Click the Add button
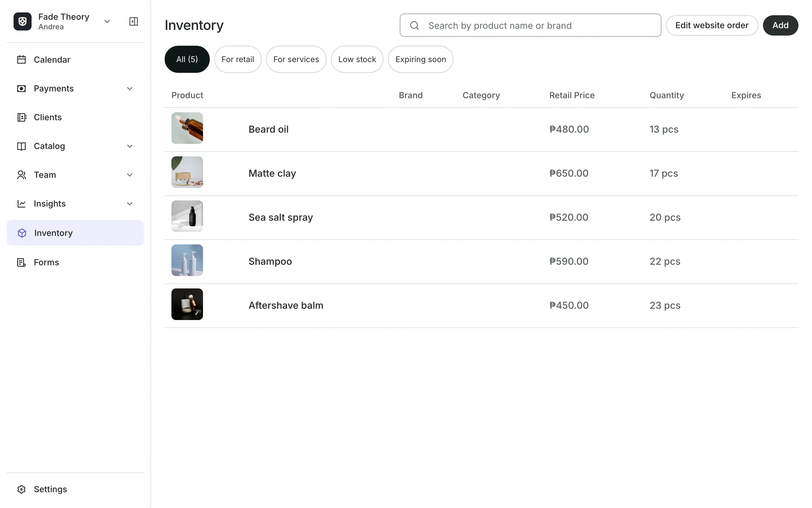Viewport: 812px width, 508px height. [x=780, y=25]
